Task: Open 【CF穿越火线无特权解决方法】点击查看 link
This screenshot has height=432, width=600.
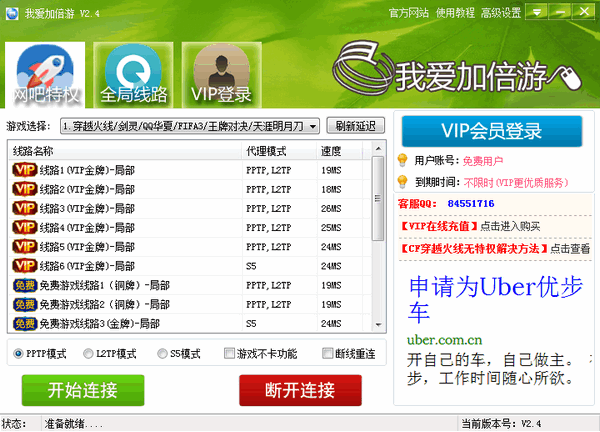Action: (x=494, y=249)
